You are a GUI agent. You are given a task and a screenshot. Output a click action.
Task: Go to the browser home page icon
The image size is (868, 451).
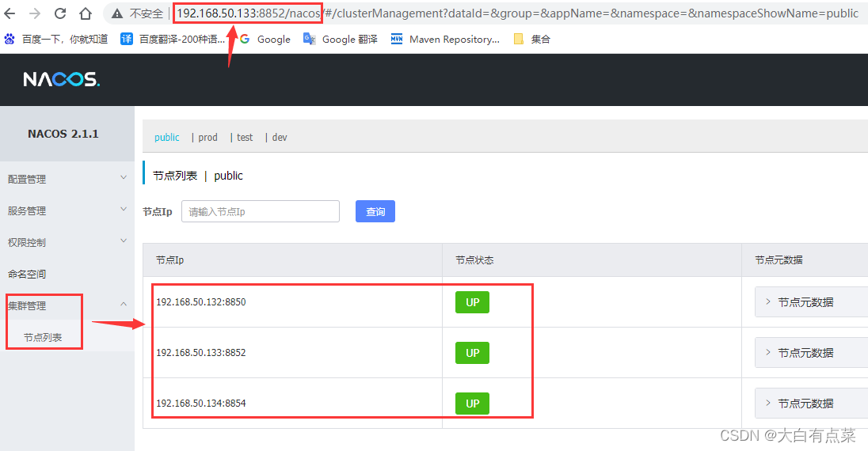click(86, 13)
